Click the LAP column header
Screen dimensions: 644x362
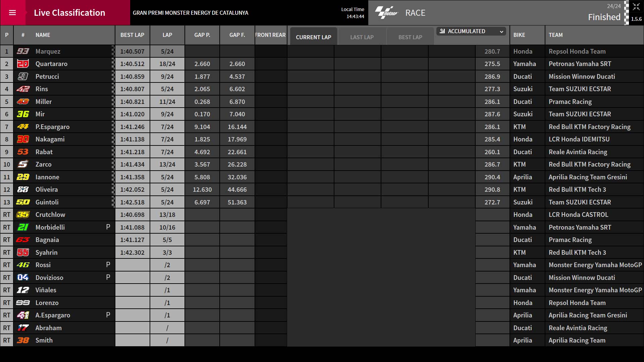(x=167, y=35)
